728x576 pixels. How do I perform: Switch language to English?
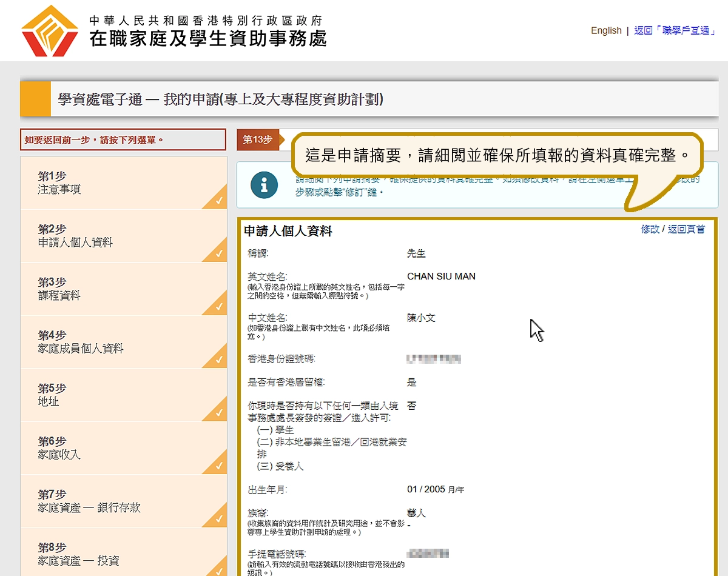pyautogui.click(x=605, y=31)
